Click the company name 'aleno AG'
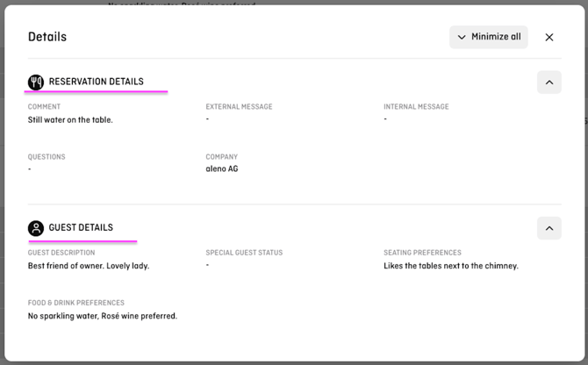 pos(222,169)
